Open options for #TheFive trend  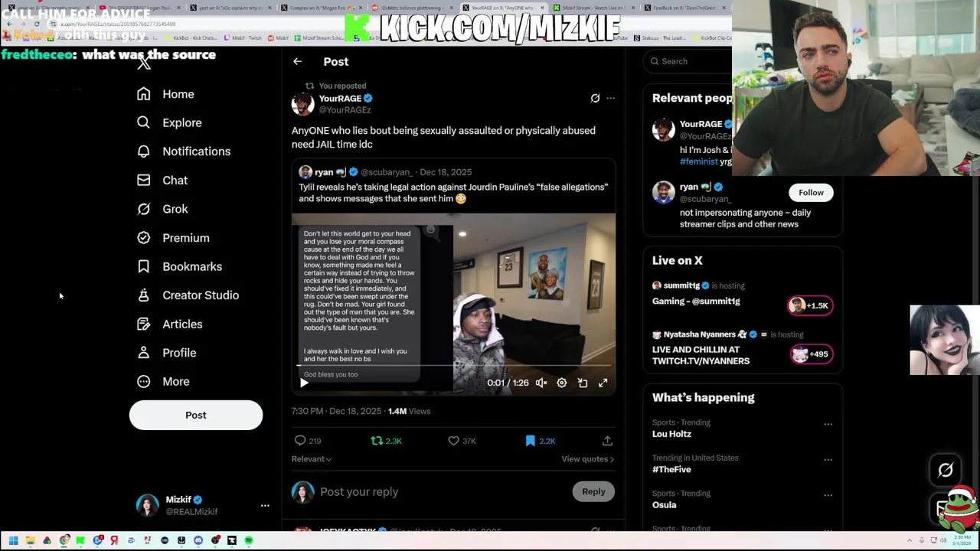coord(828,459)
